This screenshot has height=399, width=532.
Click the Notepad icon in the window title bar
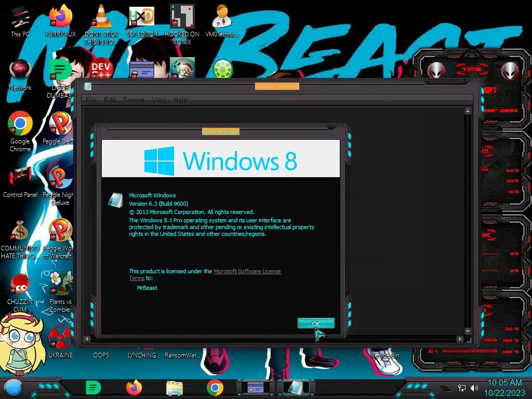[x=87, y=86]
